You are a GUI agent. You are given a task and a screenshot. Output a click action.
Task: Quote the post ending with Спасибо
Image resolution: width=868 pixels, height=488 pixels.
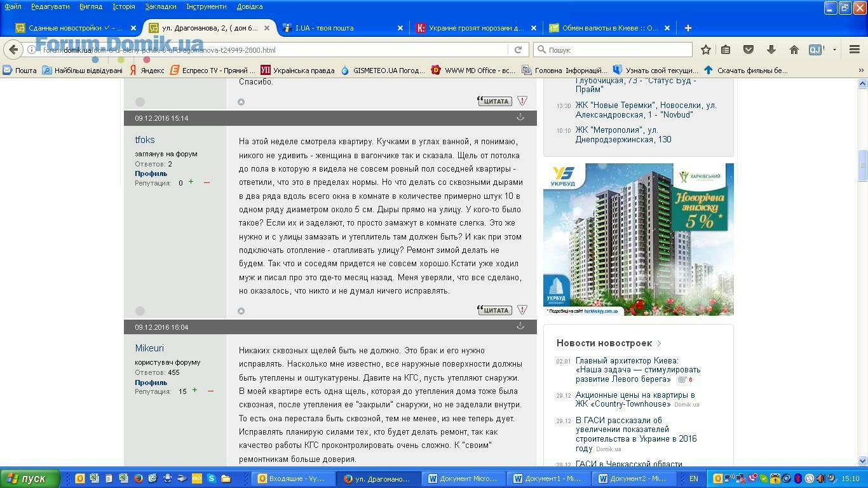point(494,101)
